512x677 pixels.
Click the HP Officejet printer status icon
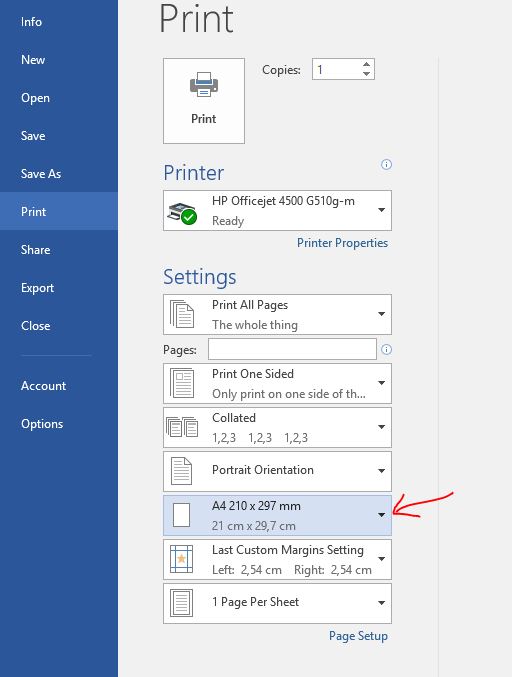tap(182, 213)
